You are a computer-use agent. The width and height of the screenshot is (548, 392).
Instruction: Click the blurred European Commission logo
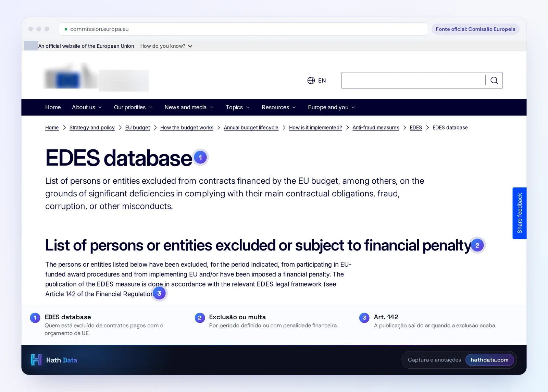point(96,78)
